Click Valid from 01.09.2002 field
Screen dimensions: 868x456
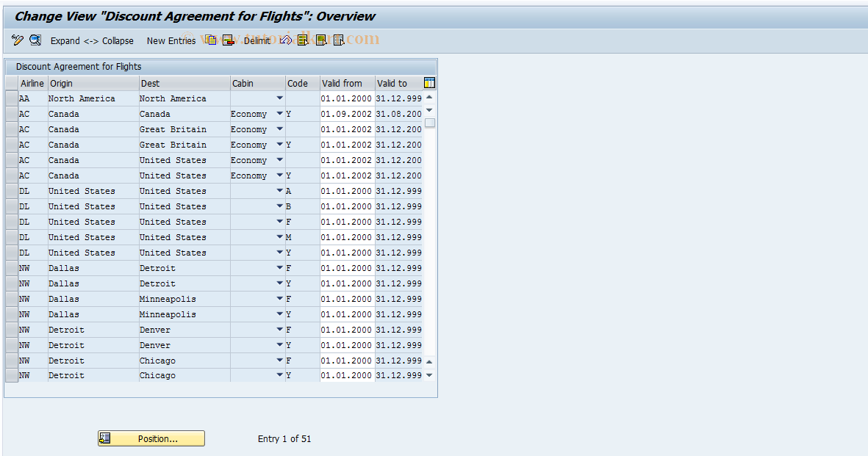[x=347, y=114]
